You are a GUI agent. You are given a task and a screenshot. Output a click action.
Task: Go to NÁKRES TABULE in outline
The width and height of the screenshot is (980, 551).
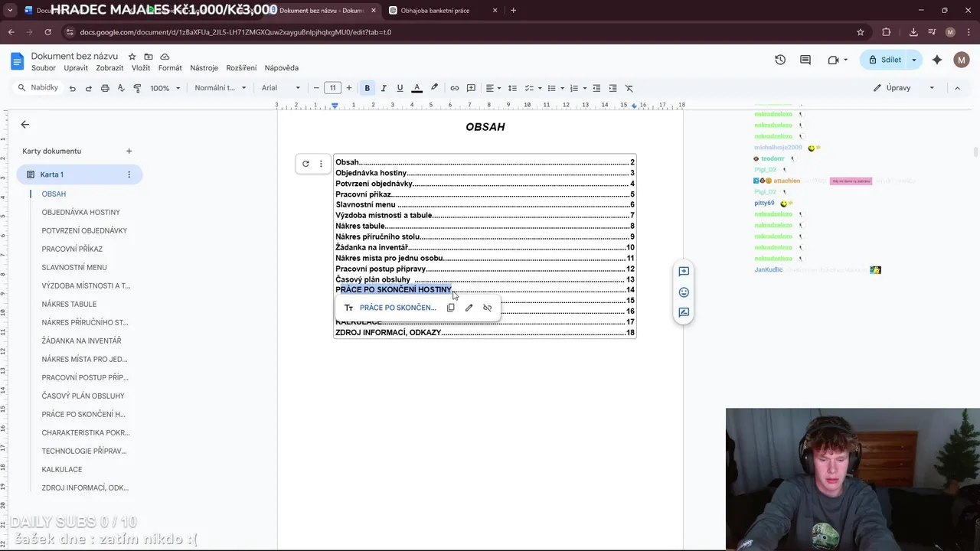click(69, 304)
